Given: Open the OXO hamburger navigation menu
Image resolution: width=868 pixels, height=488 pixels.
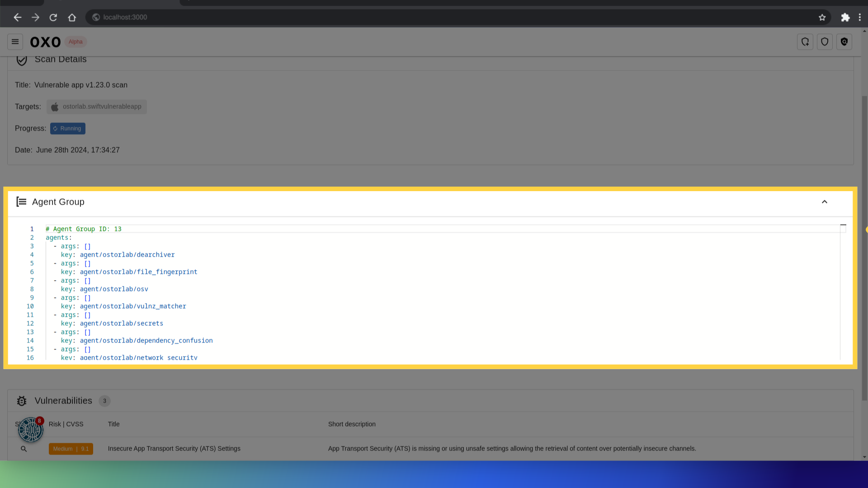Looking at the screenshot, I should point(15,42).
